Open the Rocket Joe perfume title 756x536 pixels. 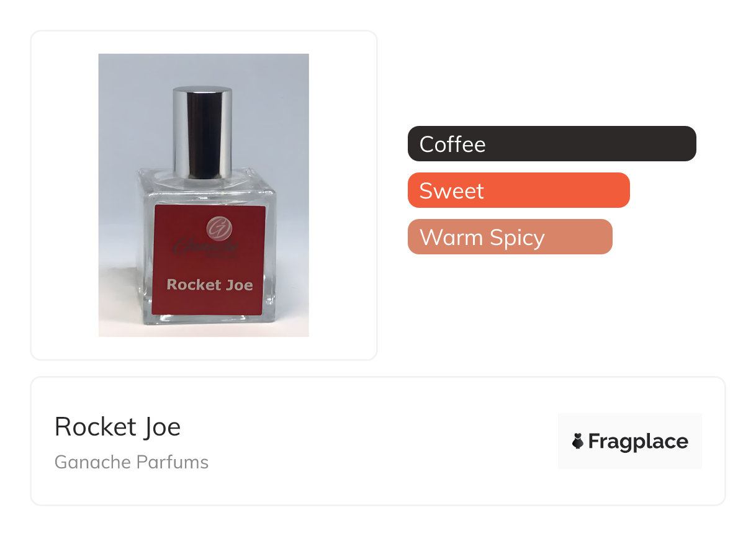[x=117, y=427]
